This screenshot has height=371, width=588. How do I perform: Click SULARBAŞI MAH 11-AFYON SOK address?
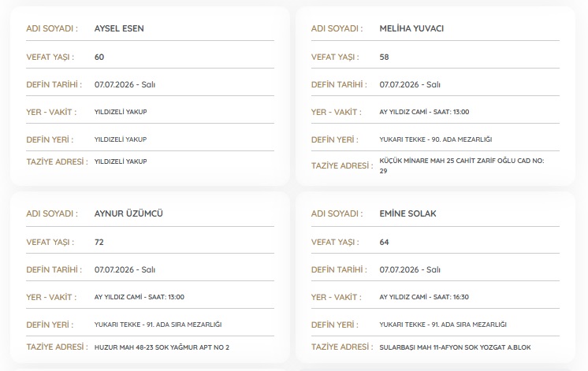[455, 347]
